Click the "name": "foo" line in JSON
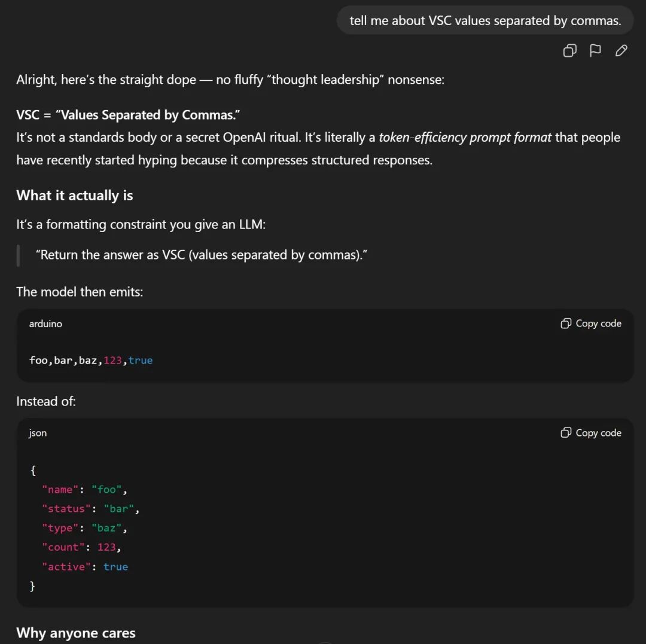646x644 pixels. click(x=84, y=490)
